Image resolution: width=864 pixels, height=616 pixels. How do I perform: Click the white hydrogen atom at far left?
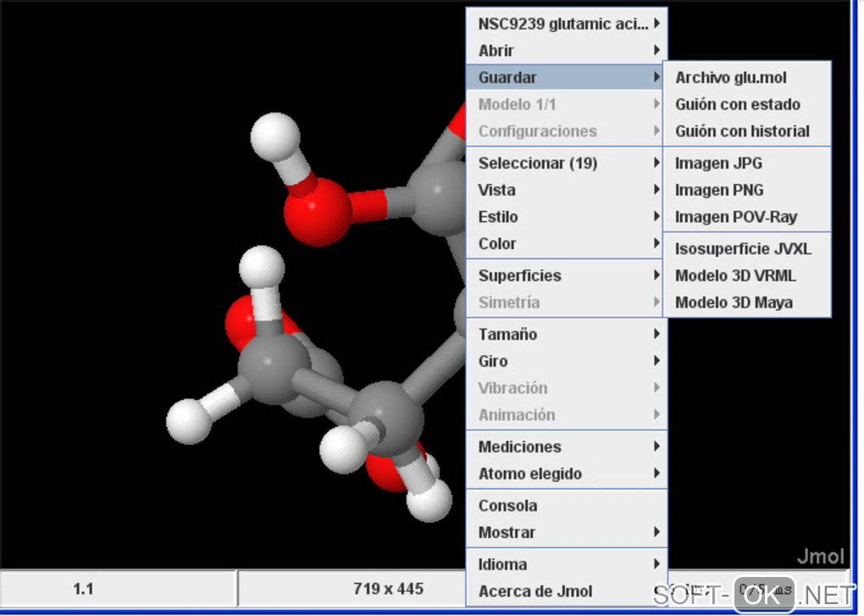(188, 421)
